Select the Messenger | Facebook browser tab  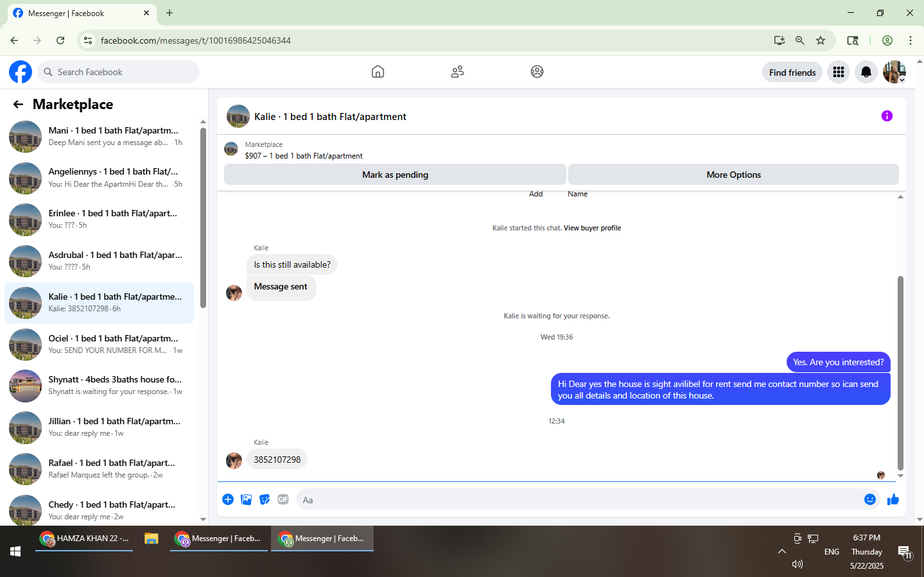pos(82,13)
